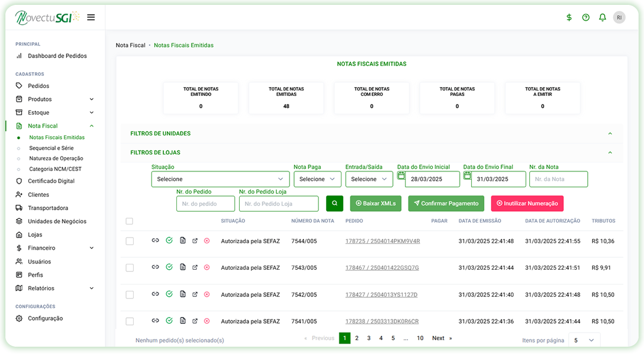The height and width of the screenshot is (357, 644).
Task: Click the Nr. do Pedido Loja field
Action: [279, 204]
